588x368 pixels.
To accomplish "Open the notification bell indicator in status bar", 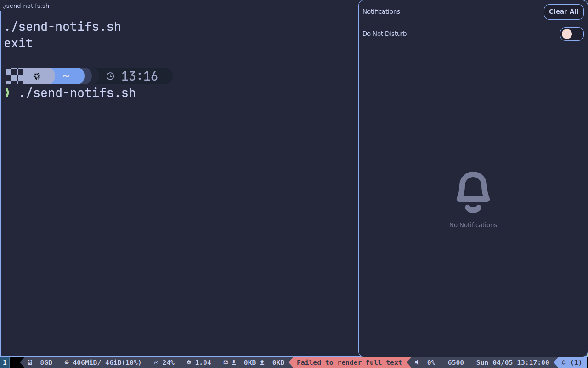I will tap(571, 362).
